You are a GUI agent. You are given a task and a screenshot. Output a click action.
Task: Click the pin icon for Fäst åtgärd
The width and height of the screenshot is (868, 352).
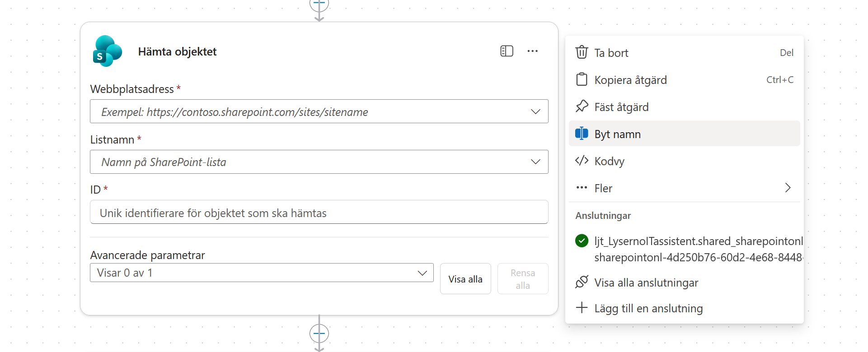tap(582, 107)
